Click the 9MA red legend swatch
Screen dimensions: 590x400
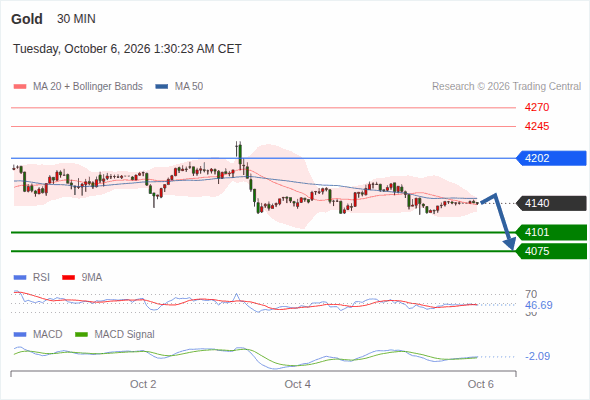point(68,278)
